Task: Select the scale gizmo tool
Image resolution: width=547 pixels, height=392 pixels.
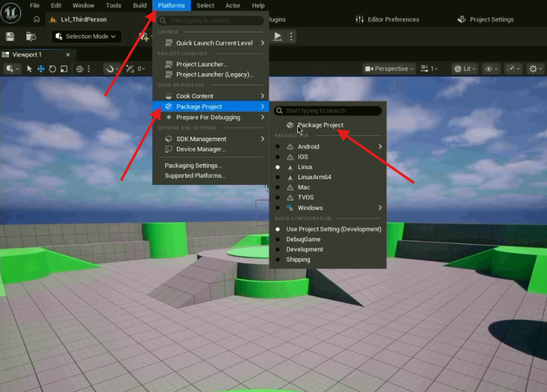Action: (64, 69)
